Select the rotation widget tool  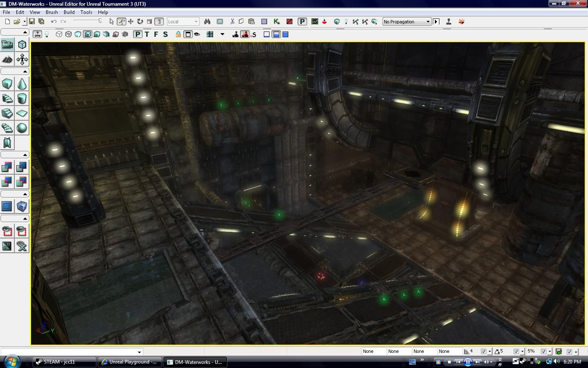click(x=140, y=21)
